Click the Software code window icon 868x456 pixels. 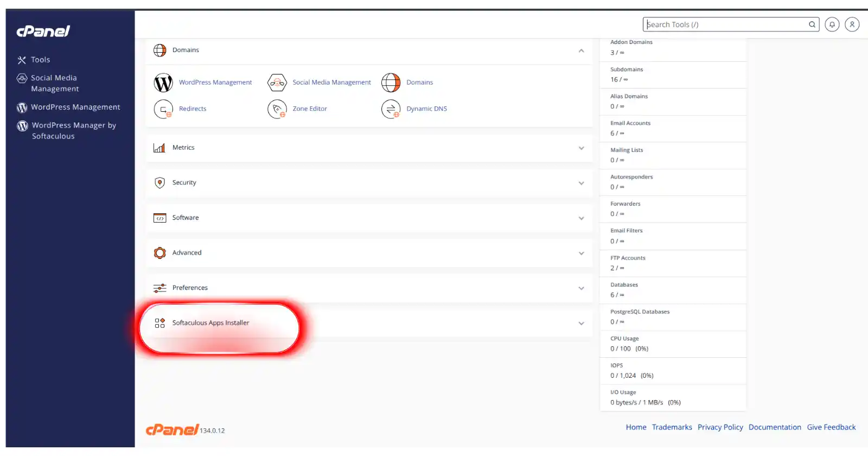[x=159, y=218]
